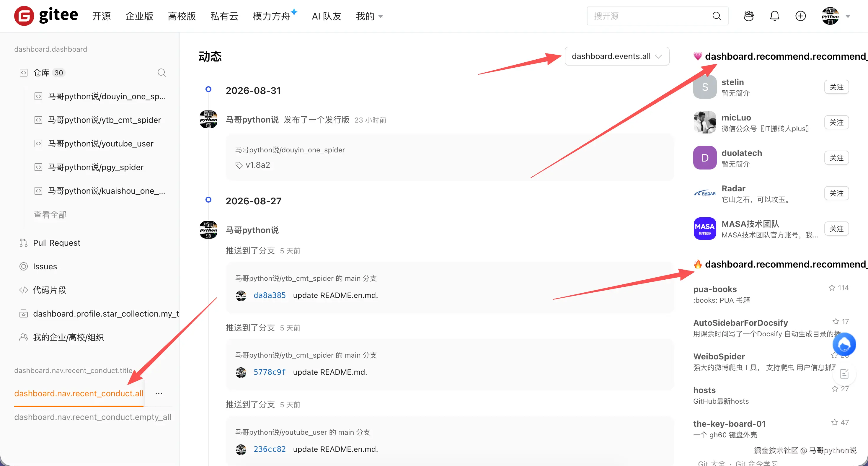Click the star icon for hosts

coord(835,389)
